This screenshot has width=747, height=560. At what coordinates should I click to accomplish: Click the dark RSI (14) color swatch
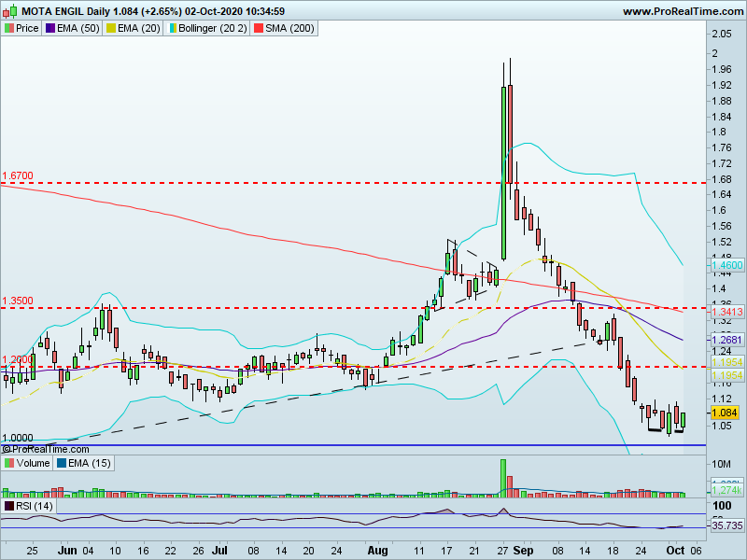coord(9,506)
